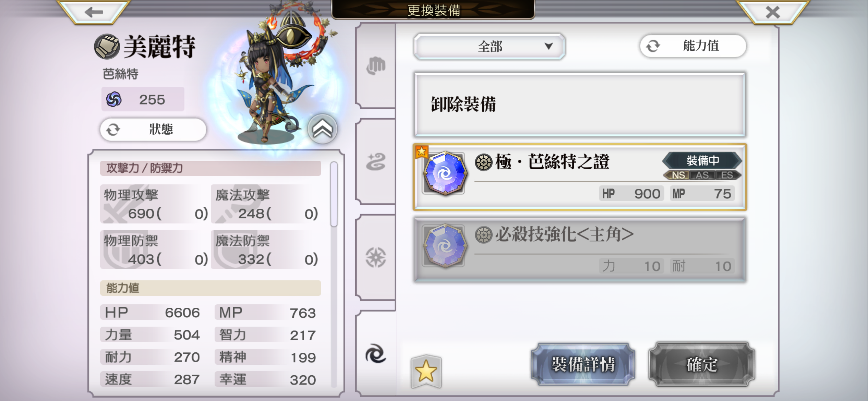Viewport: 868px width, 401px height.
Task: Toggle the 能力值 display button
Action: point(693,46)
